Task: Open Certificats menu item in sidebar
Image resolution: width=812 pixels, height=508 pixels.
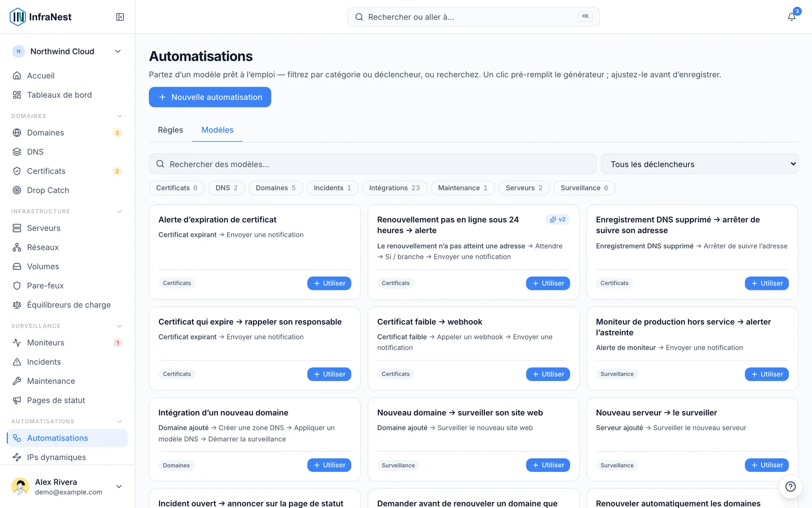Action: click(x=67, y=171)
